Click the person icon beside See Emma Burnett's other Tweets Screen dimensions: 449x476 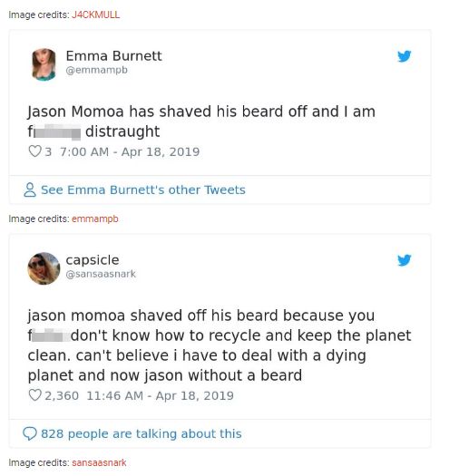[30, 189]
